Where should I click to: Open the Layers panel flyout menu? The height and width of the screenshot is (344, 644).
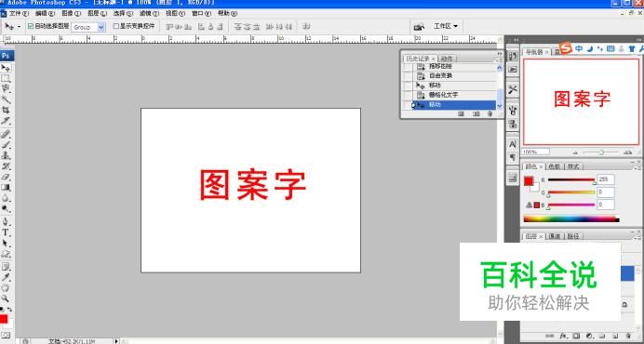pyautogui.click(x=638, y=237)
